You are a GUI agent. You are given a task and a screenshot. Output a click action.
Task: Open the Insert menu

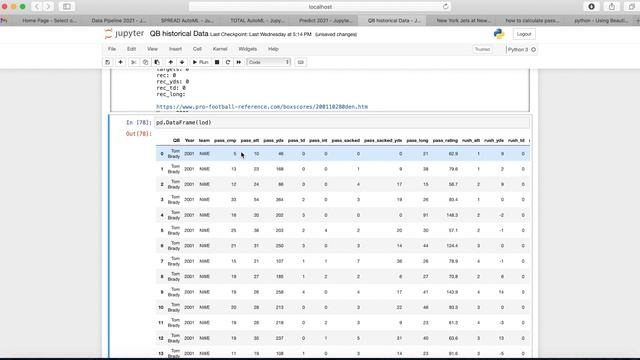[x=175, y=49]
